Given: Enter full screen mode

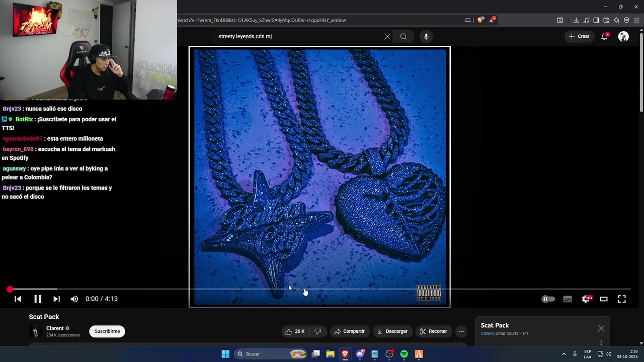Looking at the screenshot, I should [622, 299].
